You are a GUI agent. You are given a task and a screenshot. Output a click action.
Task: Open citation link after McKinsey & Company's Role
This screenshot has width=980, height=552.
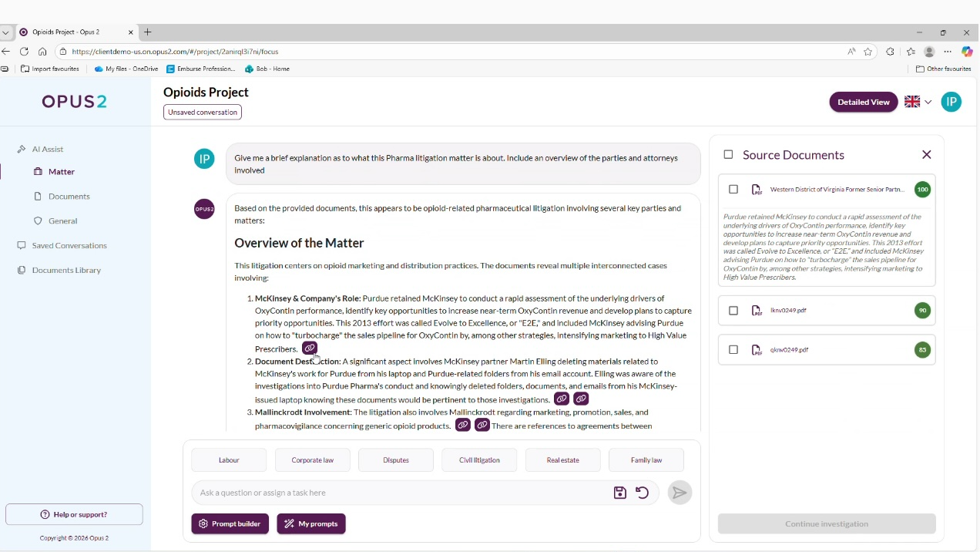click(x=310, y=348)
